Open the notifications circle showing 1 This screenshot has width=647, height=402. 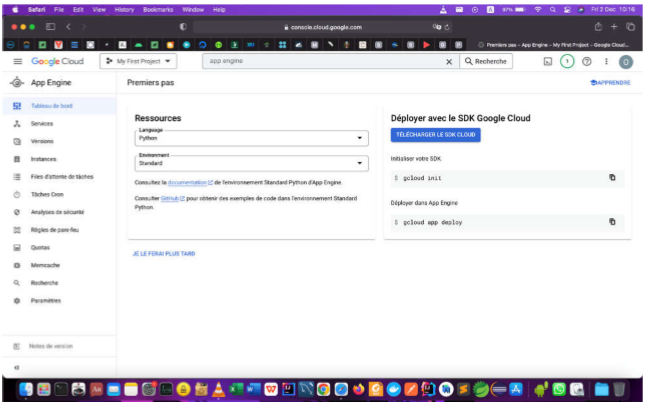(567, 61)
